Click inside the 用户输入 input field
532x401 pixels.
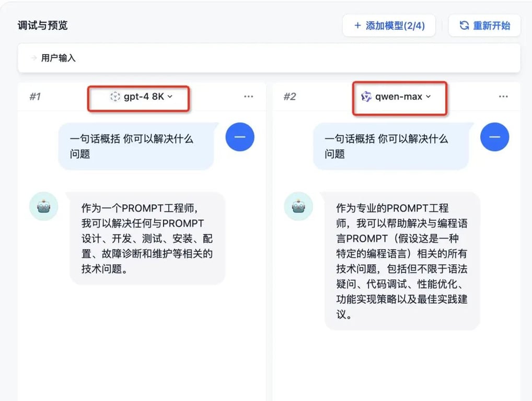point(261,57)
